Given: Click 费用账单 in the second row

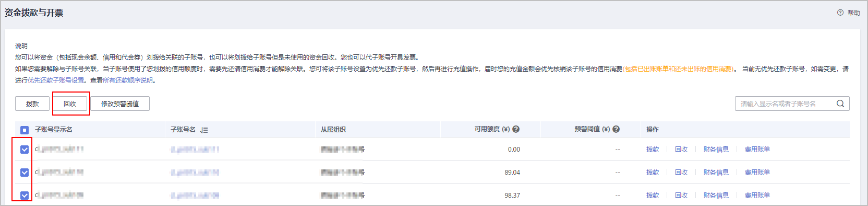Looking at the screenshot, I should coord(757,173).
